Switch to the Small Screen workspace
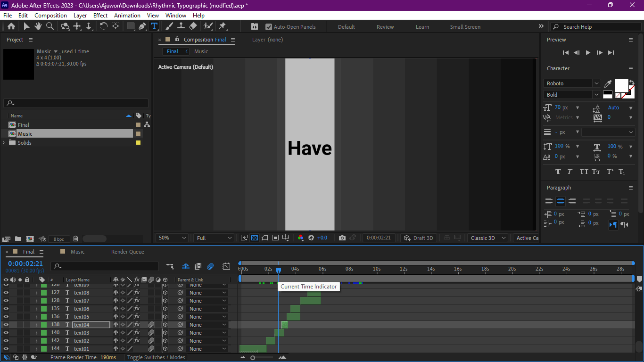The height and width of the screenshot is (362, 644). 465,27
